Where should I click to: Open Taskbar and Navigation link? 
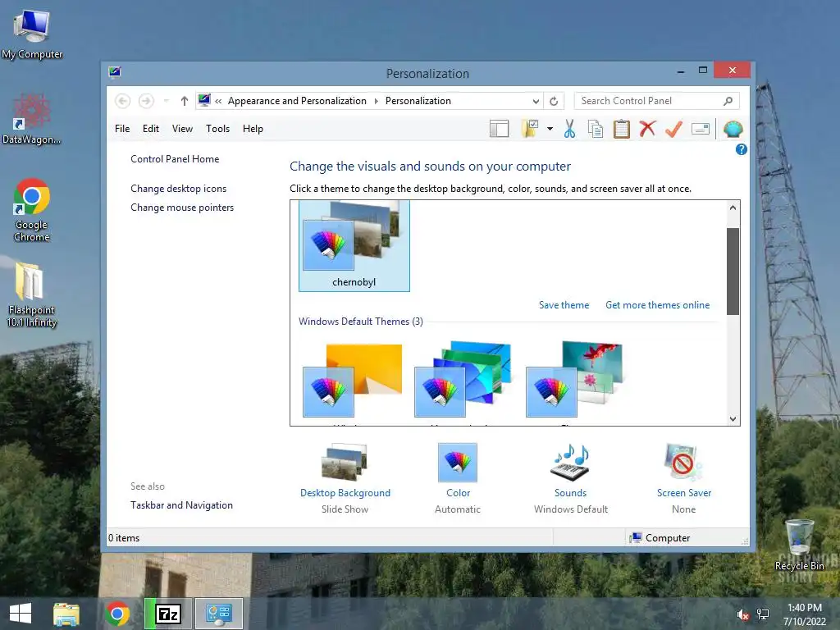coord(181,505)
